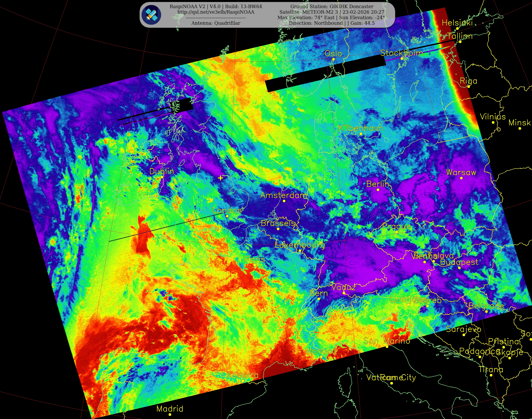Click the Dublin city marker dot

162,177
